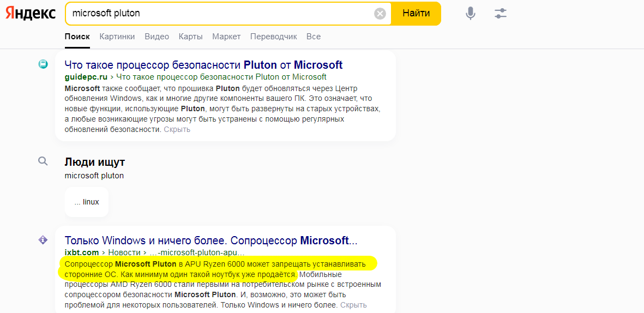Switch to the Видео tab

157,37
